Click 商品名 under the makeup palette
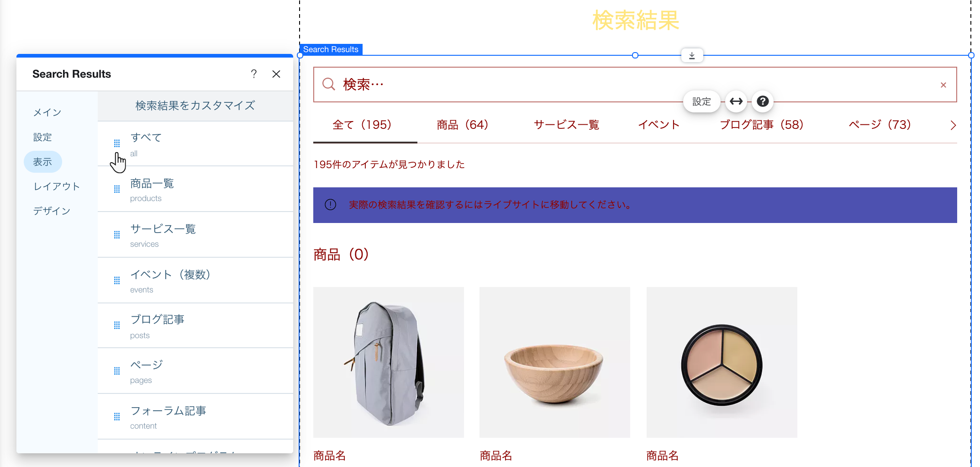 (x=663, y=456)
